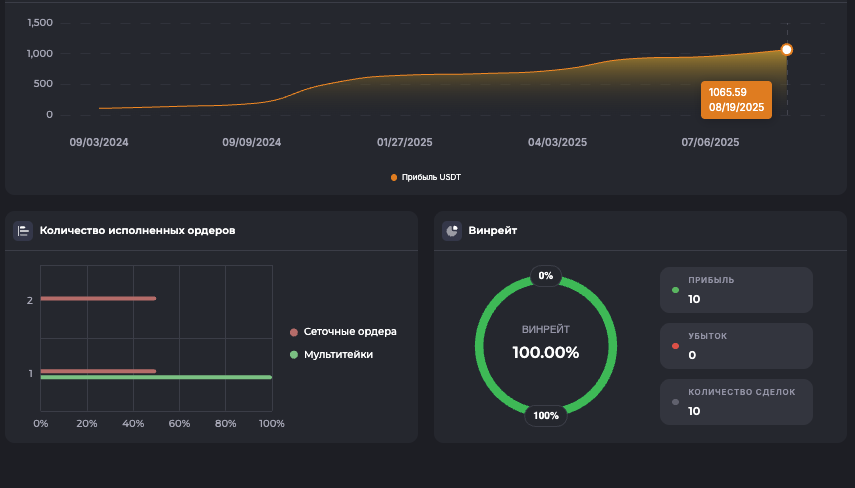Screen dimensions: 855x488
Task: Click the red bar at row 2
Action: tap(98, 298)
